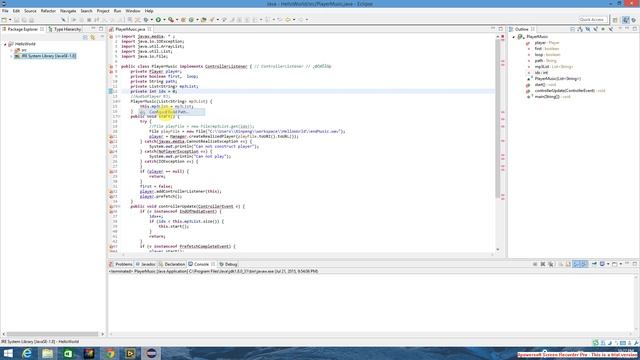Click the Configure Build Path quick fix
Viewport: 640px width, 360px height.
172,112
